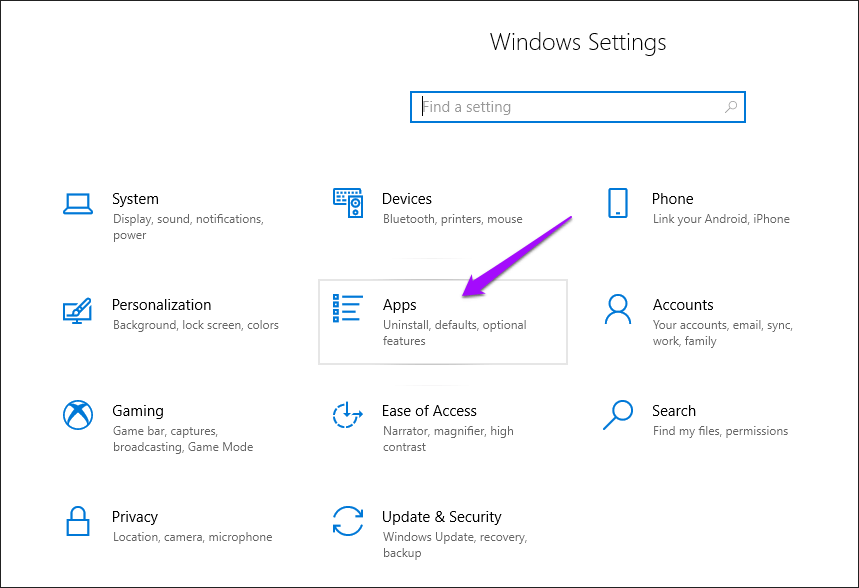Click 'Background, lock screen, colors' text
Viewport: 859px width, 588px height.
pyautogui.click(x=196, y=325)
